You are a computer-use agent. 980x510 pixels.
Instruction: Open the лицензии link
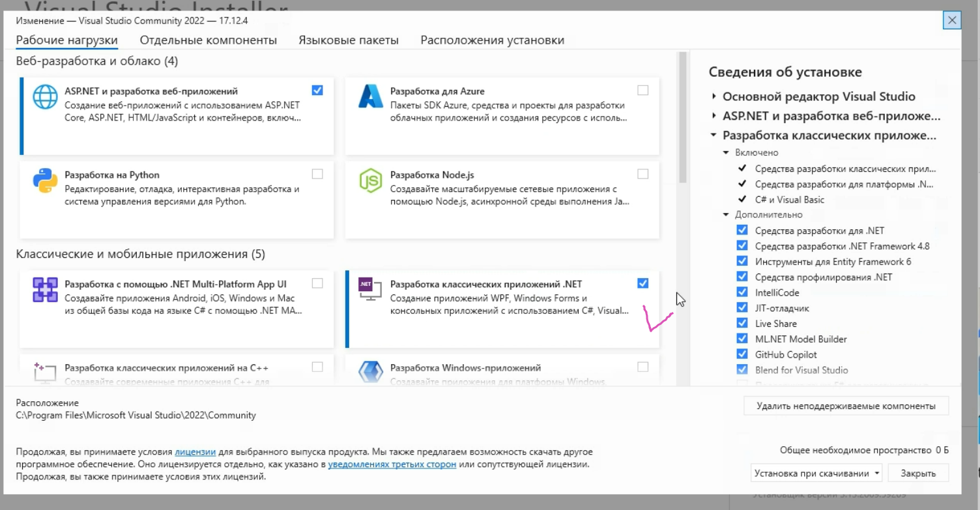point(195,451)
